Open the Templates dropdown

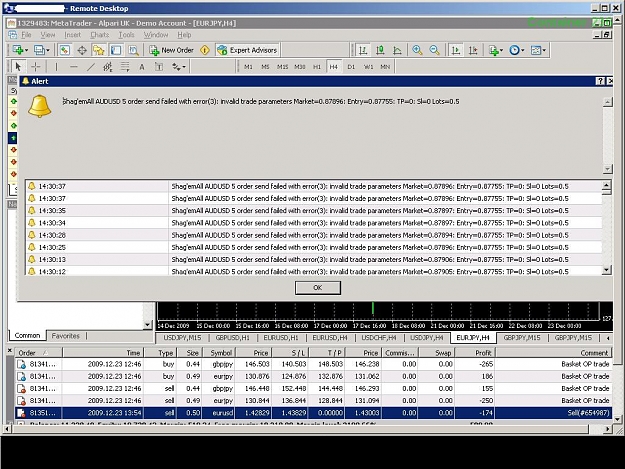[538, 50]
